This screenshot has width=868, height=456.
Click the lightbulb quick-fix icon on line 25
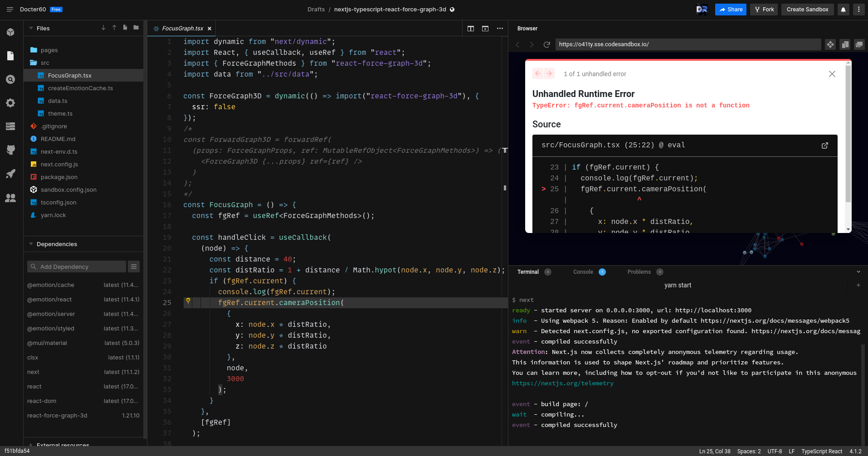(x=188, y=301)
